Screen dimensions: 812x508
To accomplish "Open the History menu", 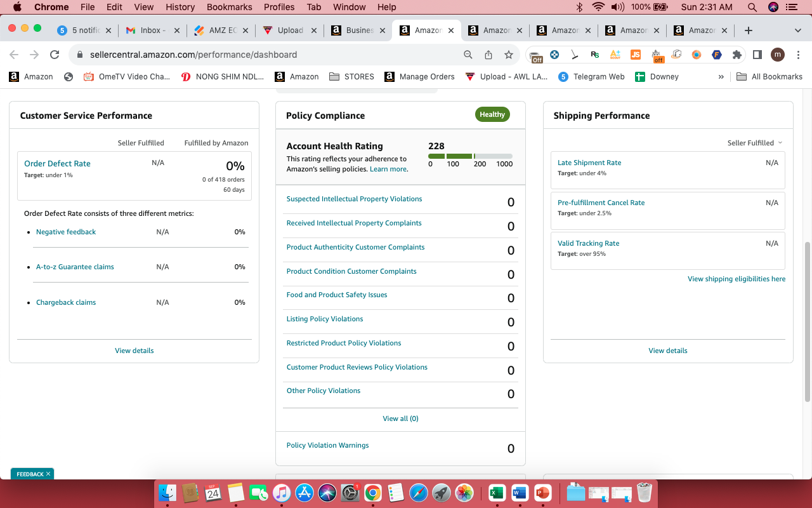I will tap(180, 7).
